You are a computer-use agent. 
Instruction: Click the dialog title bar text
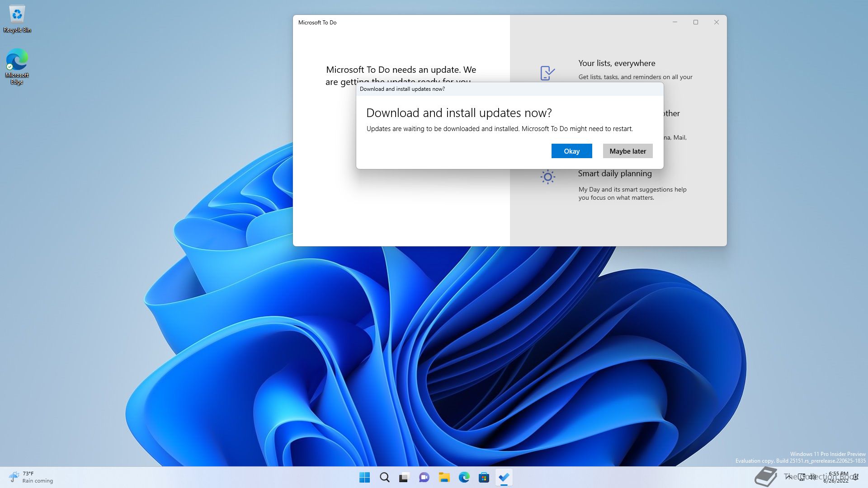coord(402,89)
